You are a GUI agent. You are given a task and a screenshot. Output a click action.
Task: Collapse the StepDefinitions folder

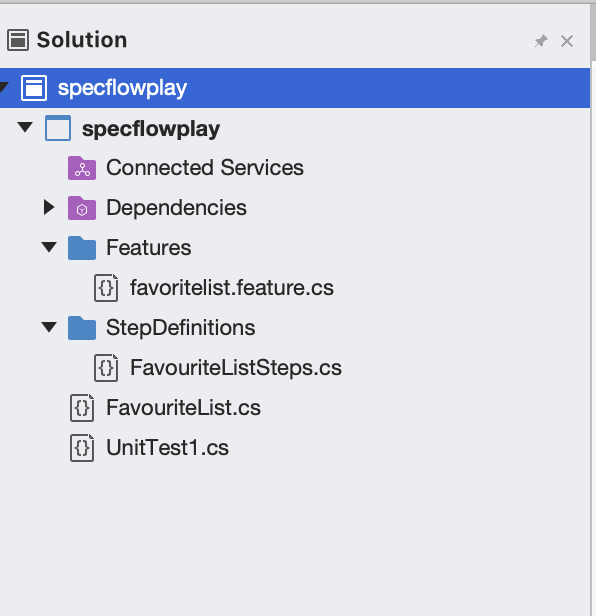[x=49, y=327]
